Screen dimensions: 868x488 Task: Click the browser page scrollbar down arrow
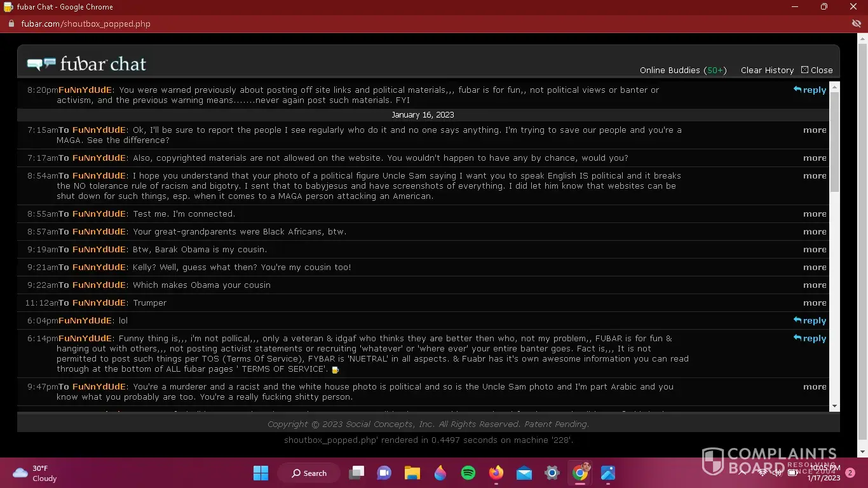862,452
